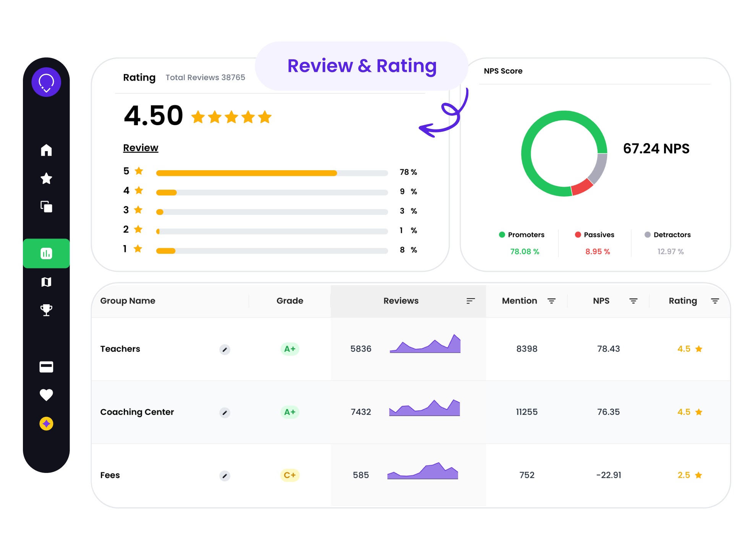Image resolution: width=753 pixels, height=560 pixels.
Task: Click the 4-star rating progress bar
Action: pyautogui.click(x=272, y=192)
